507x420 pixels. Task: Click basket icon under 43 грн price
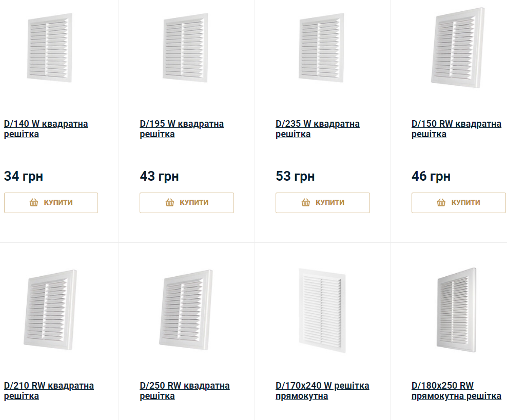[170, 203]
